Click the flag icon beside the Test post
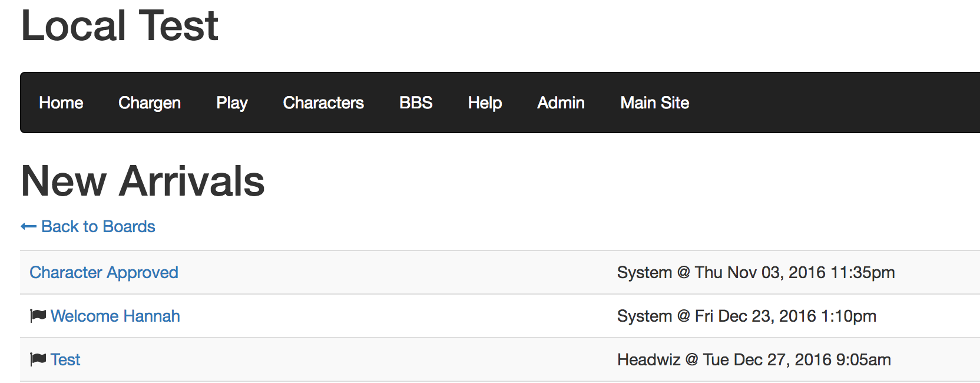The image size is (980, 383). point(38,359)
